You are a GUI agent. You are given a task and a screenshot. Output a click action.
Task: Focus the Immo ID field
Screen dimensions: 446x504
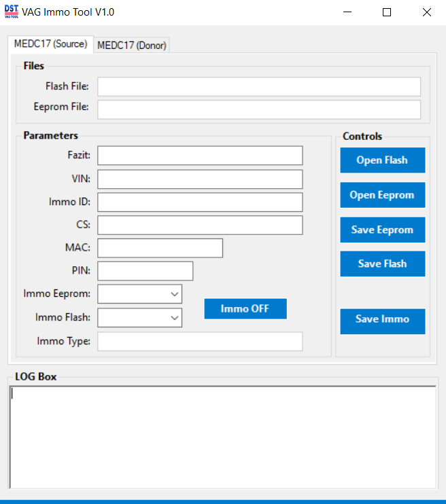click(x=200, y=202)
